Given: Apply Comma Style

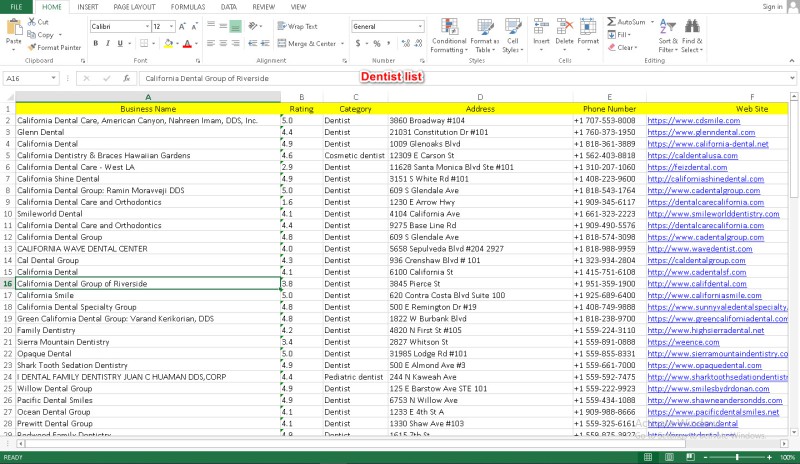Looking at the screenshot, I should coord(389,43).
